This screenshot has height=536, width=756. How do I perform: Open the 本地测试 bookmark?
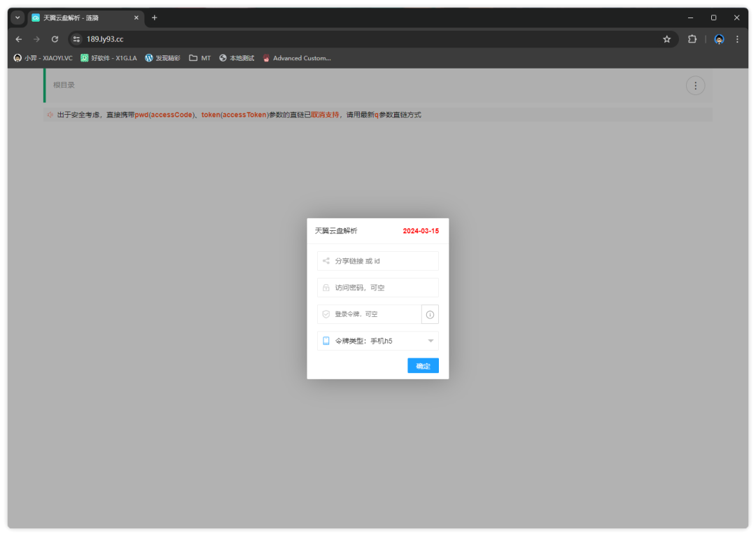pyautogui.click(x=237, y=58)
